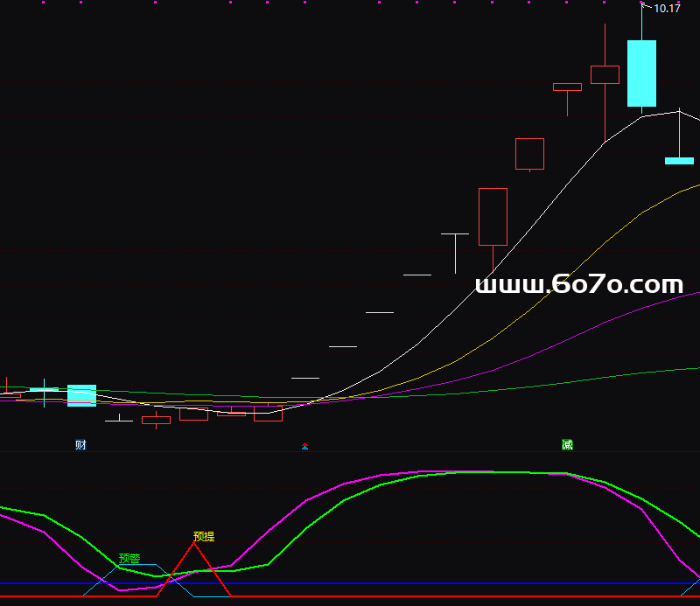
Task: Click the blue 财 marker icon
Action: point(80,445)
